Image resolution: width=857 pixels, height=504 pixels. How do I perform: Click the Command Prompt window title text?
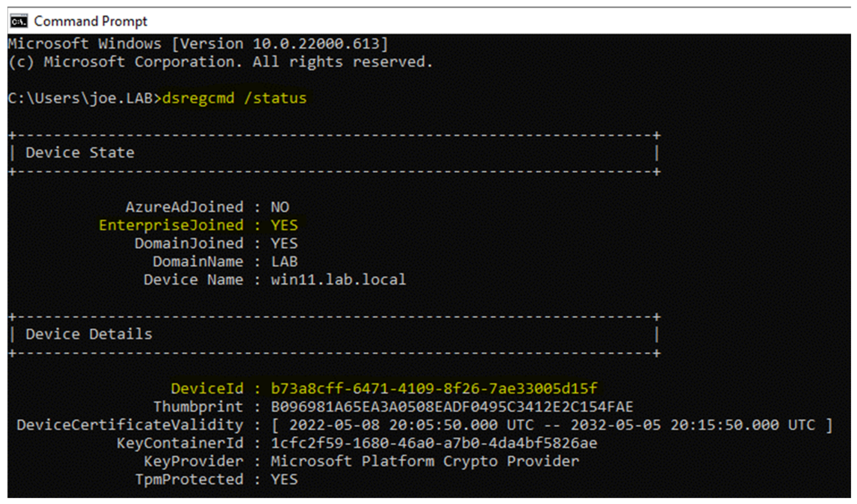pyautogui.click(x=91, y=21)
